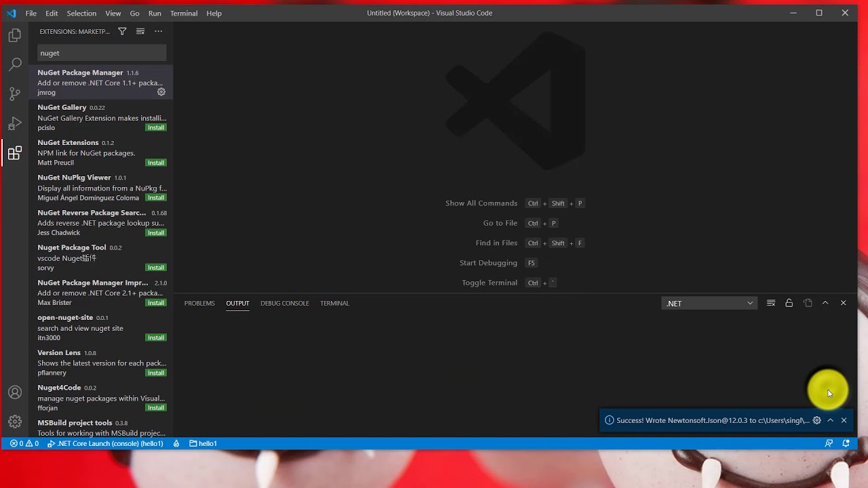868x488 pixels.
Task: Click the flame icon in status bar
Action: pyautogui.click(x=176, y=443)
